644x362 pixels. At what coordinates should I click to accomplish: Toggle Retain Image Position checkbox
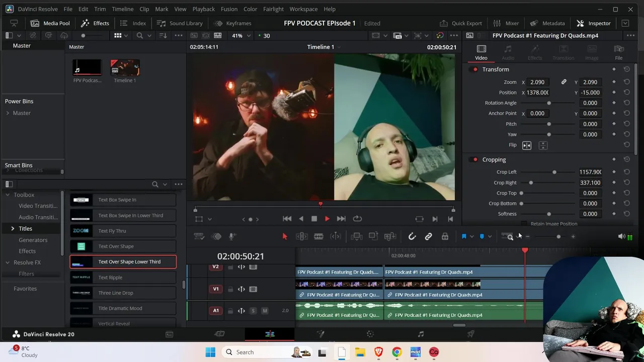[x=524, y=224]
